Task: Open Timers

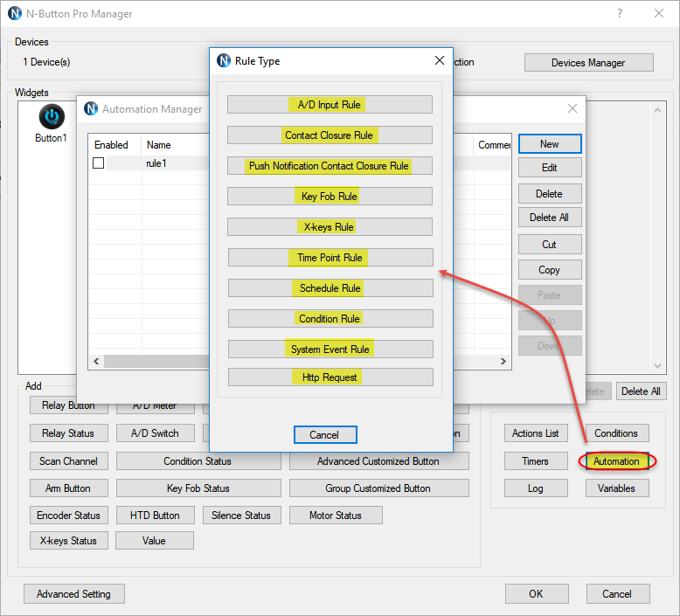Action: pyautogui.click(x=536, y=461)
